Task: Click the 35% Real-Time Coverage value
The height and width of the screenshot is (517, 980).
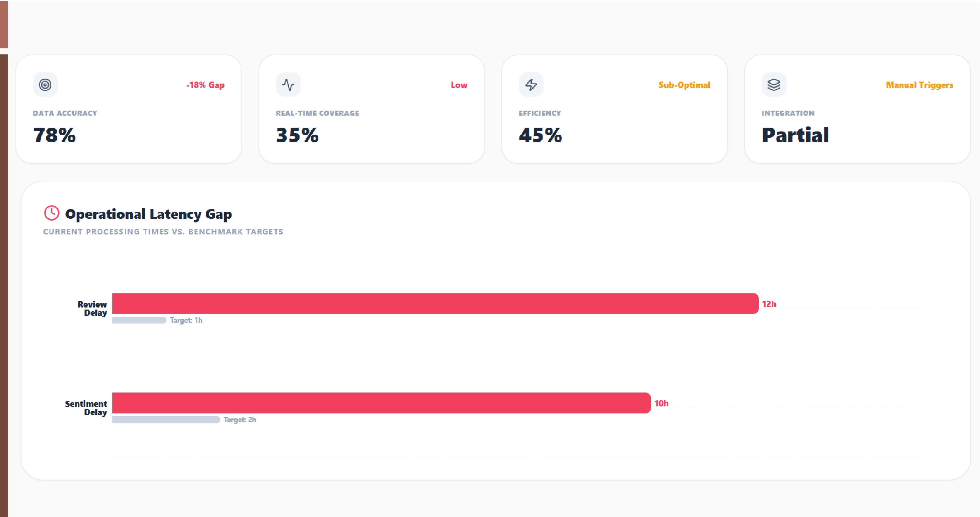Action: tap(297, 135)
